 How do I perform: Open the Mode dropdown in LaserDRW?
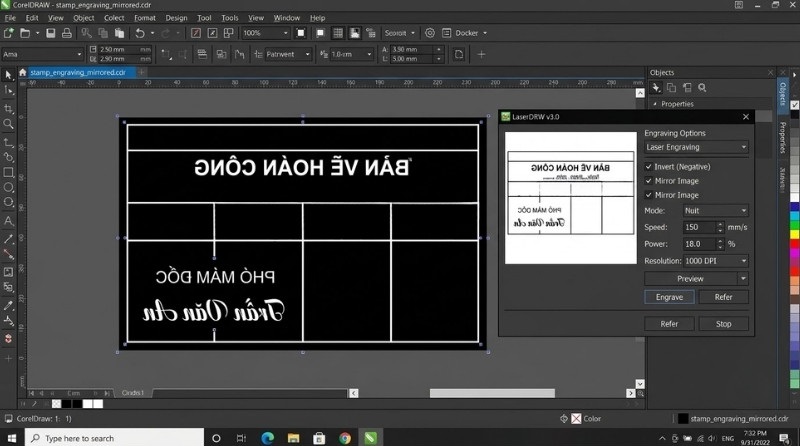click(716, 210)
